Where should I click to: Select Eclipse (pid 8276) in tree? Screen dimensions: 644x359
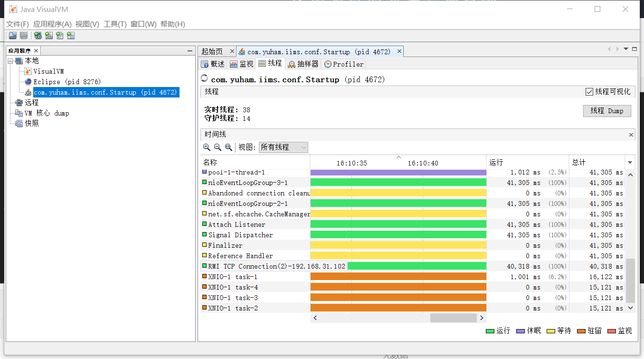(x=67, y=82)
